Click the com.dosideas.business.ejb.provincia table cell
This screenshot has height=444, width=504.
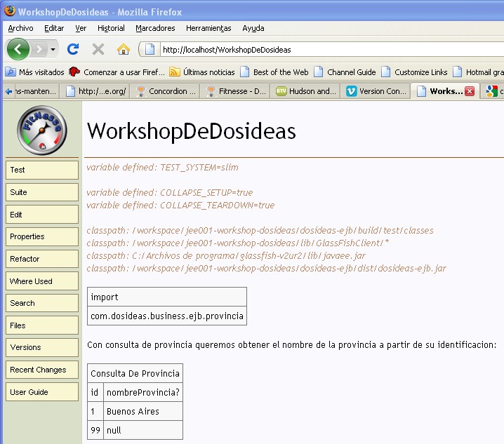click(167, 316)
